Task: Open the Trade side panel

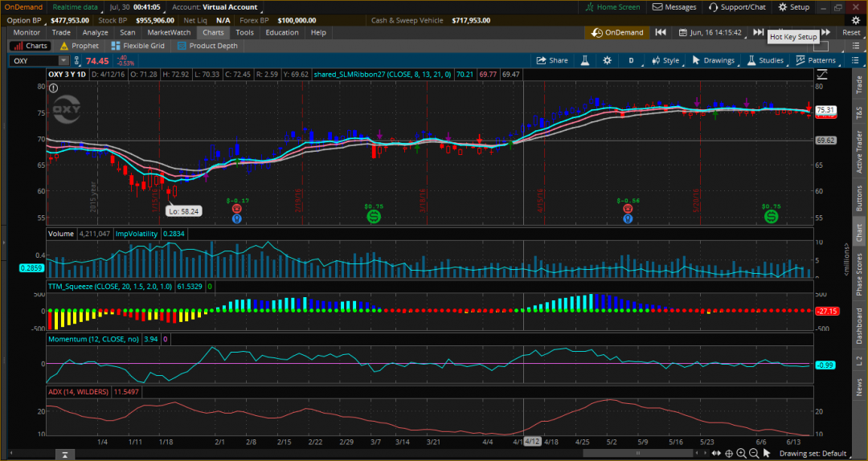Action: click(x=859, y=84)
